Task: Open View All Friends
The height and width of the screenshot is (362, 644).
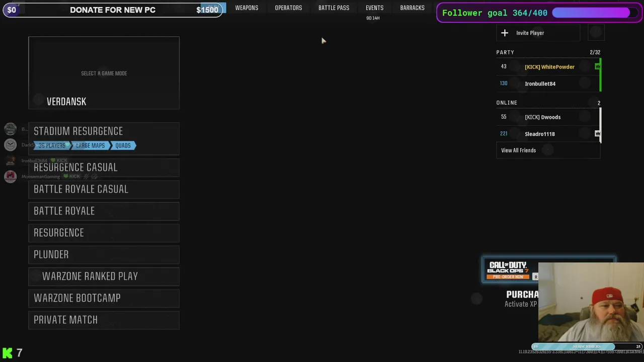Action: 548,150
